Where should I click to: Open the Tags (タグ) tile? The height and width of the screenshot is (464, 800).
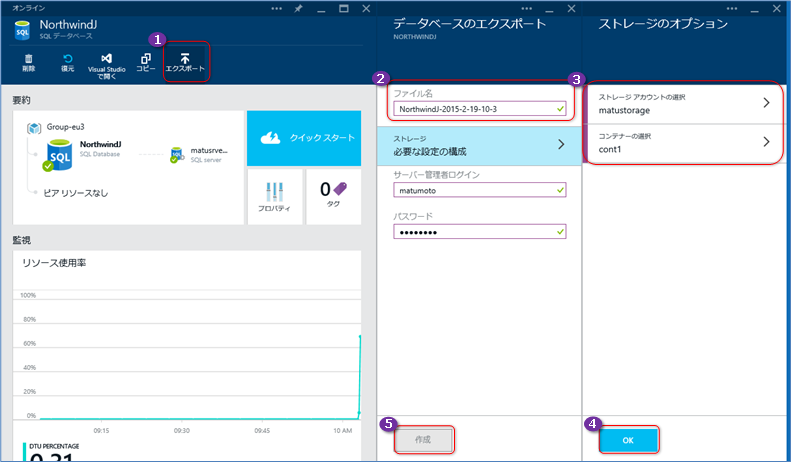coord(334,197)
